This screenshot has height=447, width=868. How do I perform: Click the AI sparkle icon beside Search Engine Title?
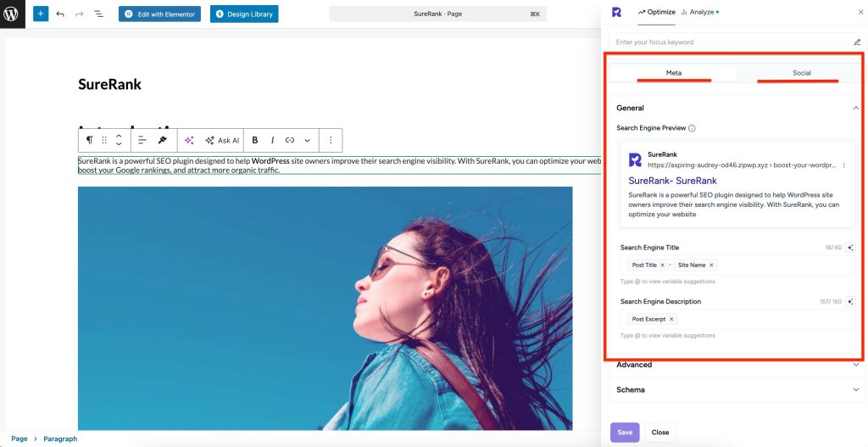[849, 248]
